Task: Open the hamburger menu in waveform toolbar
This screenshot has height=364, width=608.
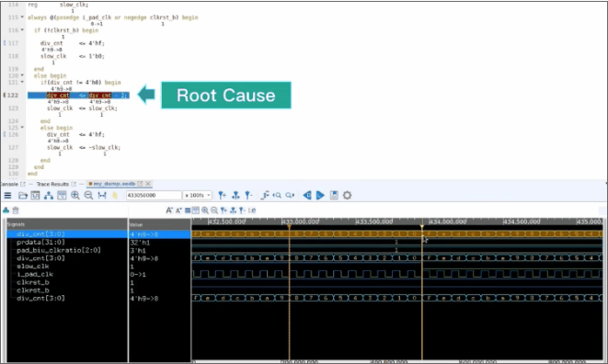Action: pyautogui.click(x=7, y=196)
